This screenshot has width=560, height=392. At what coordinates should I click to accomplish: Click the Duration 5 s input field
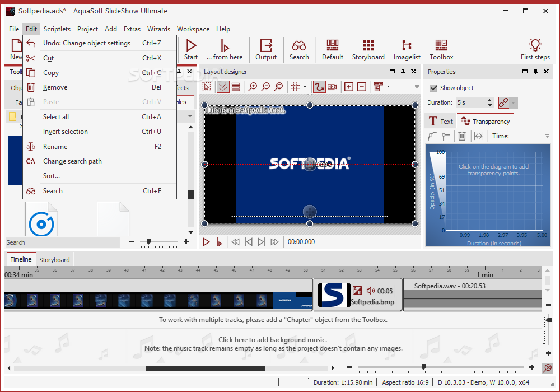point(471,103)
